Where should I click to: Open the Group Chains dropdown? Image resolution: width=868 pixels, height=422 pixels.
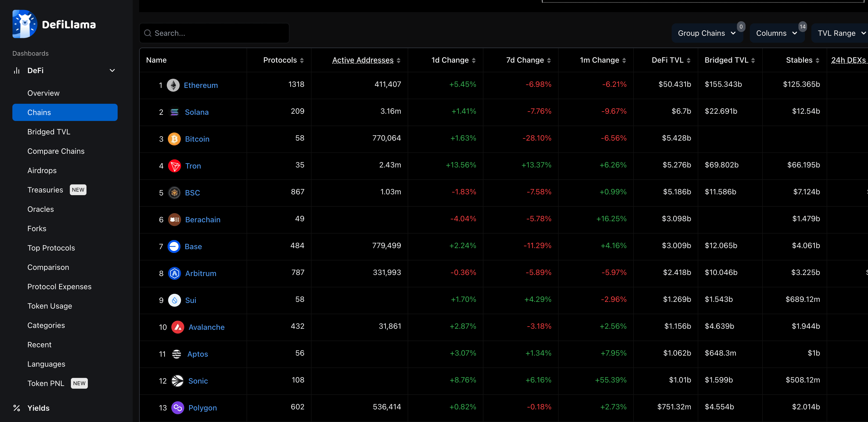coord(707,33)
